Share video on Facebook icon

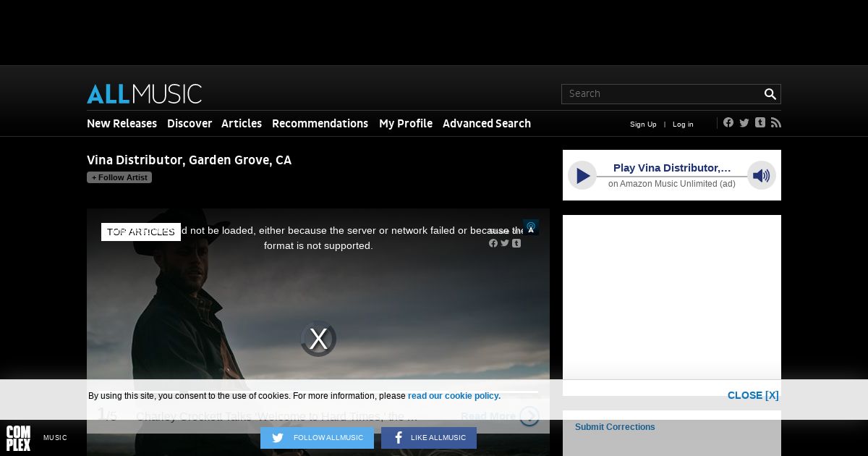pos(493,243)
